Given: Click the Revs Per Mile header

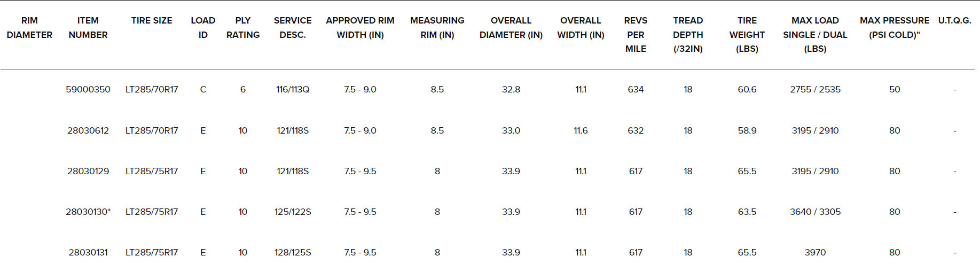Looking at the screenshot, I should [636, 35].
